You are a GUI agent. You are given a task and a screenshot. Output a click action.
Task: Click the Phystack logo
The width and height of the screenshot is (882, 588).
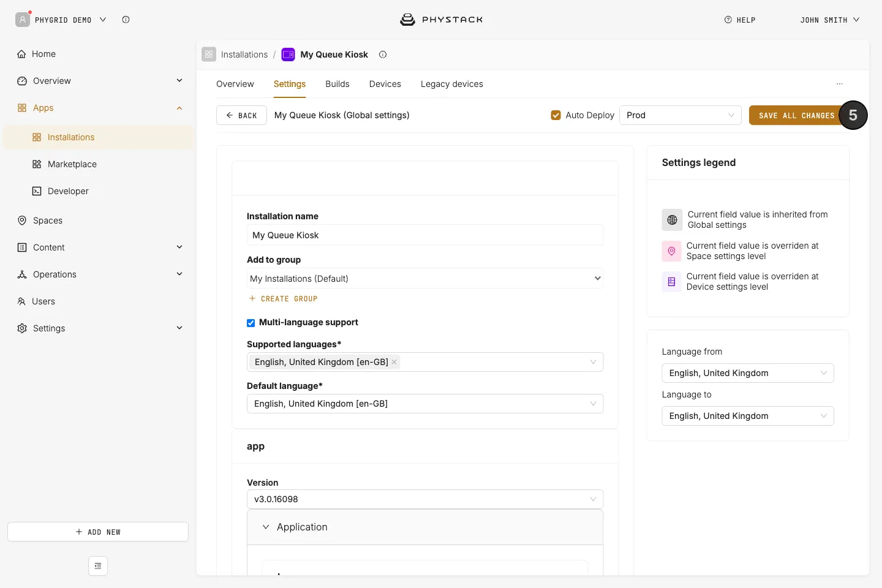pyautogui.click(x=441, y=20)
